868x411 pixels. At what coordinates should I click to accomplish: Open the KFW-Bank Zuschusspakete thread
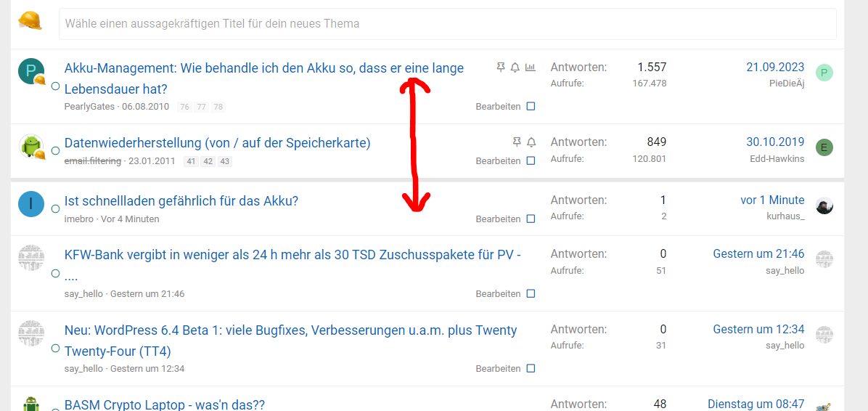coord(292,265)
